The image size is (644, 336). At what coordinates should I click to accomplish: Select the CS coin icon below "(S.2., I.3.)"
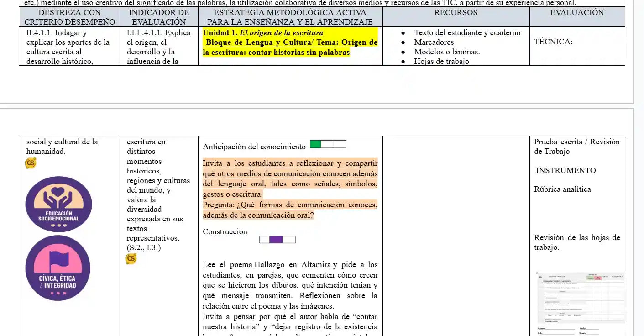point(131,259)
